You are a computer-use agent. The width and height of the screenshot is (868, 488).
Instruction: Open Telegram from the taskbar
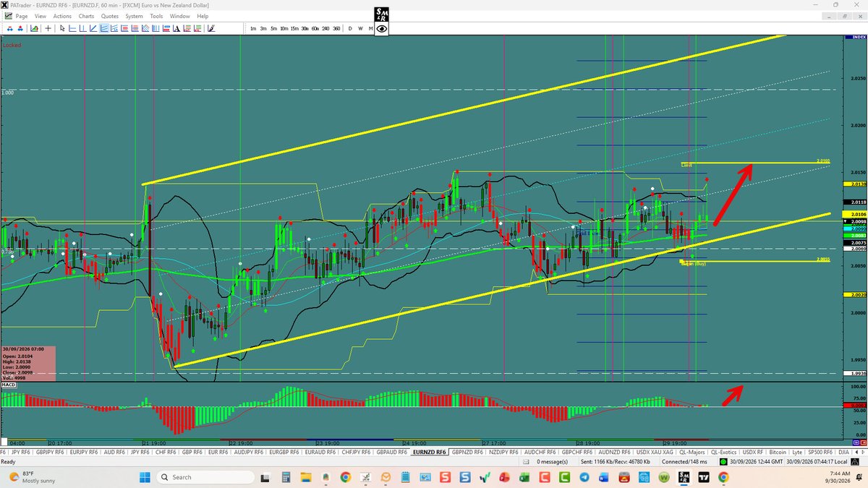click(584, 477)
